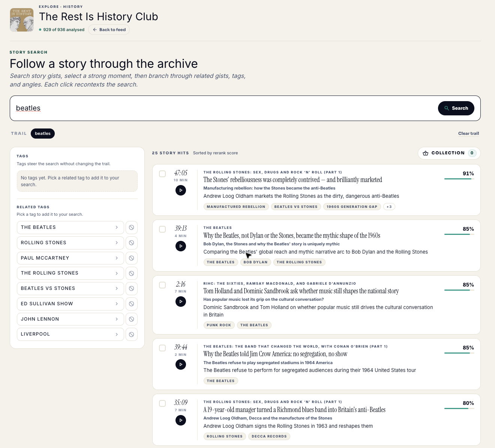Click MANUFACTURED REBELLION tag chip
The image size is (495, 448).
pyautogui.click(x=236, y=207)
